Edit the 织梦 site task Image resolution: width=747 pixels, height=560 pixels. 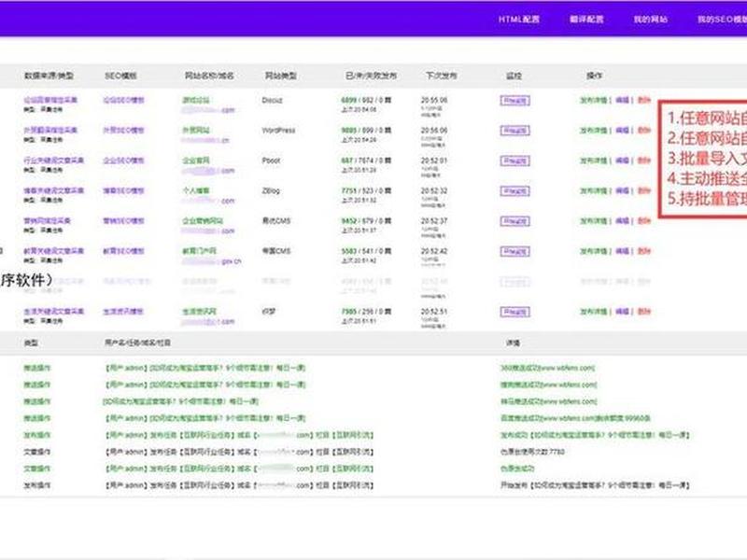(x=622, y=312)
